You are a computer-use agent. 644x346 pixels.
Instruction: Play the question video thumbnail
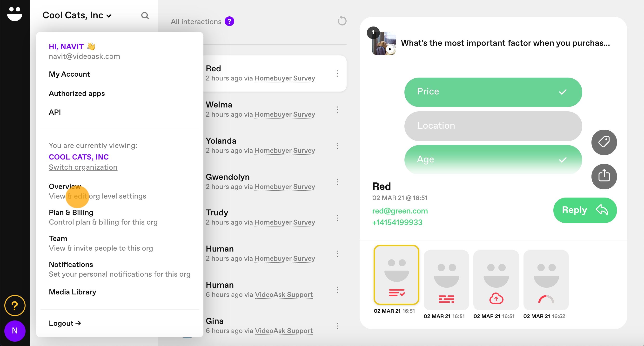pyautogui.click(x=384, y=43)
